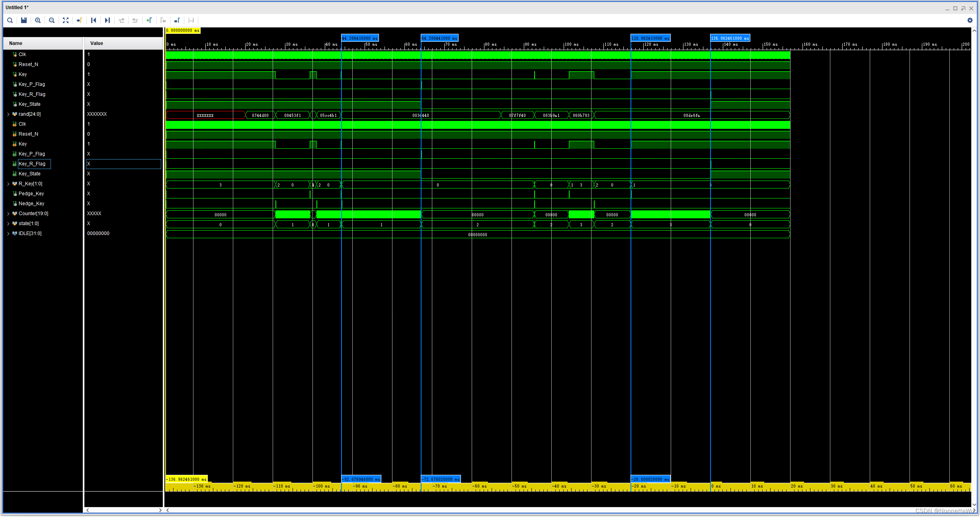This screenshot has height=517, width=980.
Task: Select the Pedge_Key signal row
Action: [x=31, y=194]
